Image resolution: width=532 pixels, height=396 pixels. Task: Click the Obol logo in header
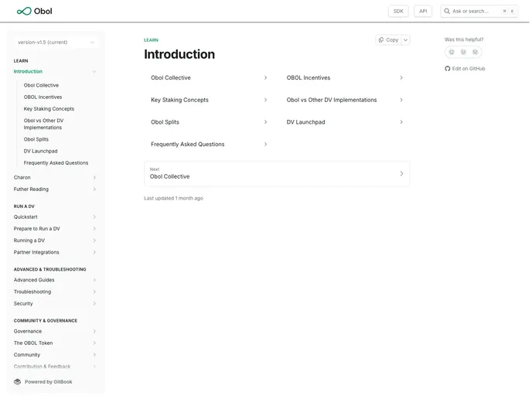coord(35,11)
